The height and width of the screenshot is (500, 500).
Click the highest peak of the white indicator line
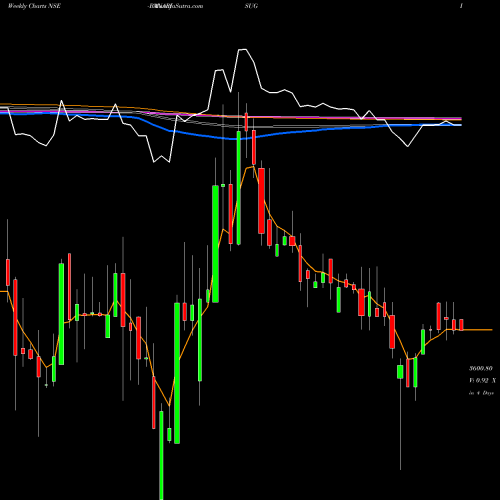coord(242,50)
